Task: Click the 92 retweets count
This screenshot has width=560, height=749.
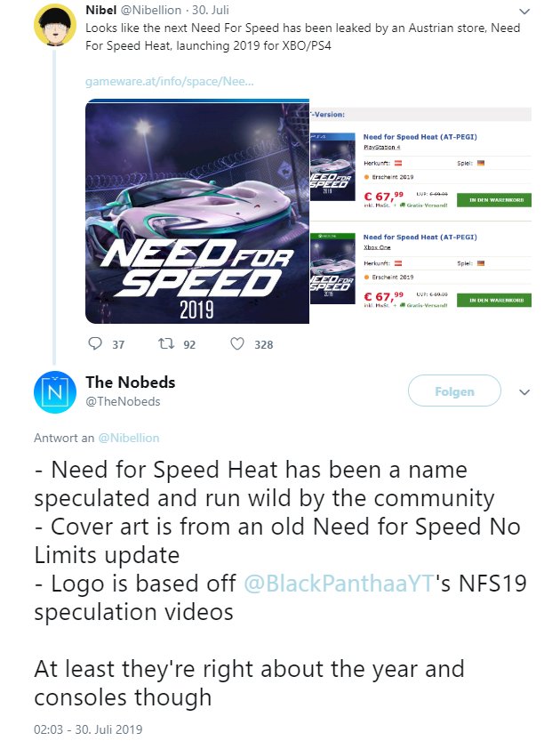Action: (189, 345)
